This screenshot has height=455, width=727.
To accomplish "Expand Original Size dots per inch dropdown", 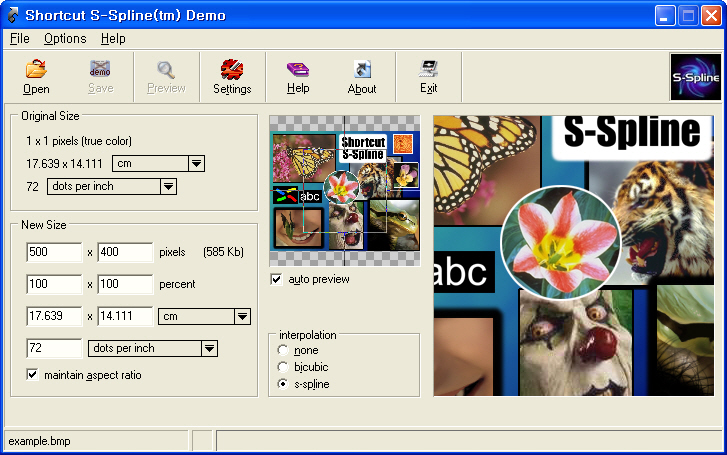I will point(168,186).
